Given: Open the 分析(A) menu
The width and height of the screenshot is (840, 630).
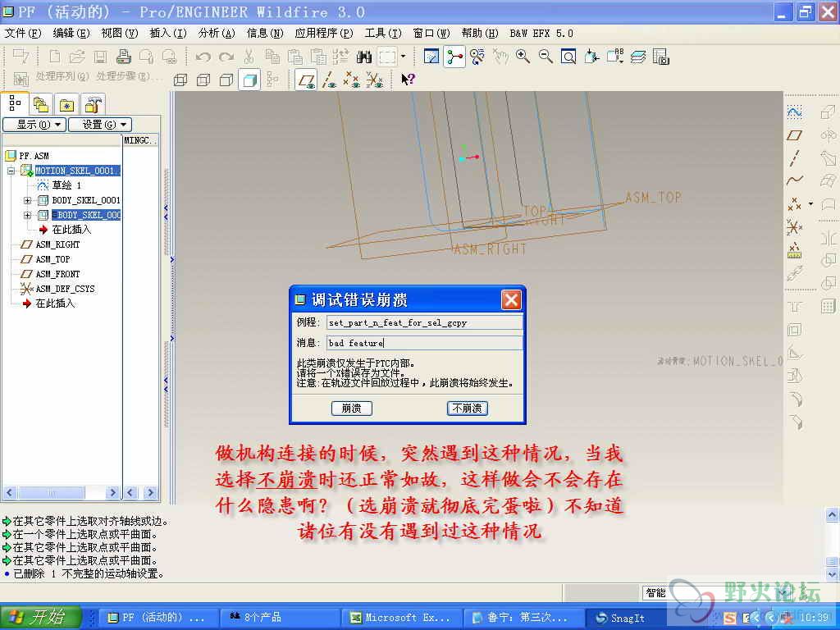Looking at the screenshot, I should pyautogui.click(x=217, y=33).
